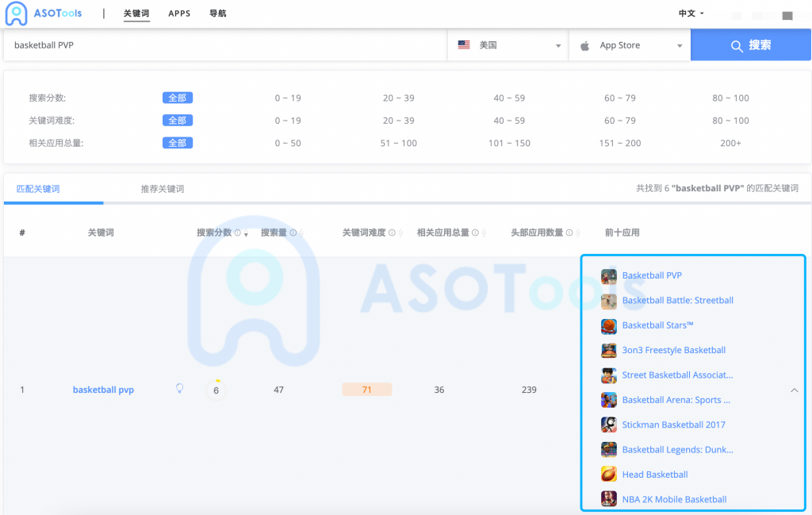This screenshot has width=812, height=515.
Task: Open the Basketball Battle: Streetball link
Action: [678, 301]
